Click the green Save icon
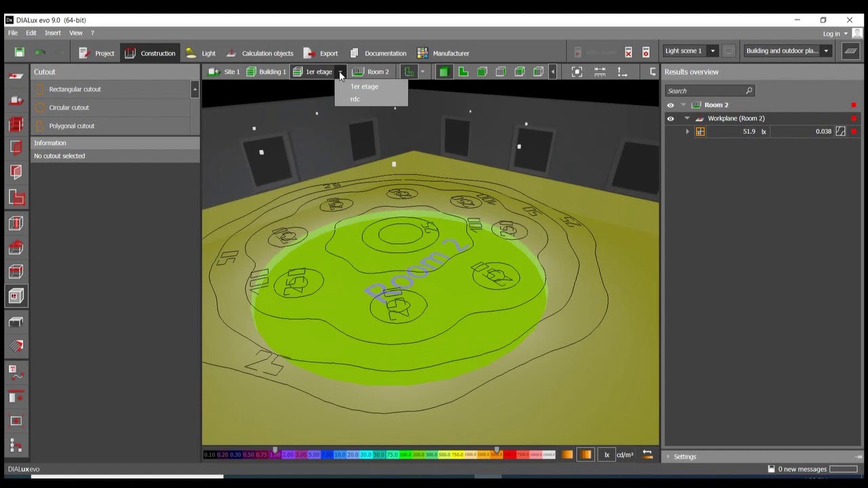868x488 pixels. point(19,52)
